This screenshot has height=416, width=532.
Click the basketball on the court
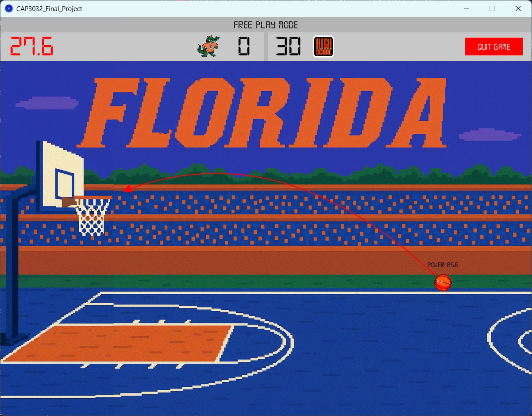click(443, 282)
